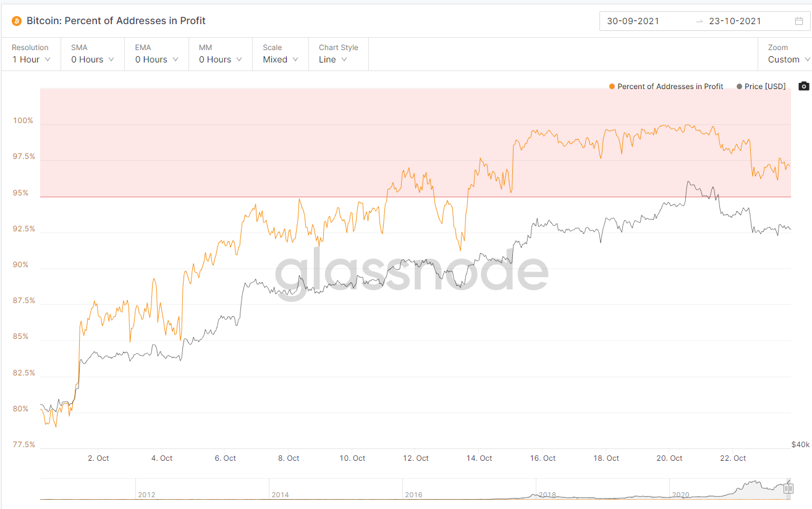The image size is (812, 509).
Task: Click the arrow between date range fields
Action: [699, 21]
